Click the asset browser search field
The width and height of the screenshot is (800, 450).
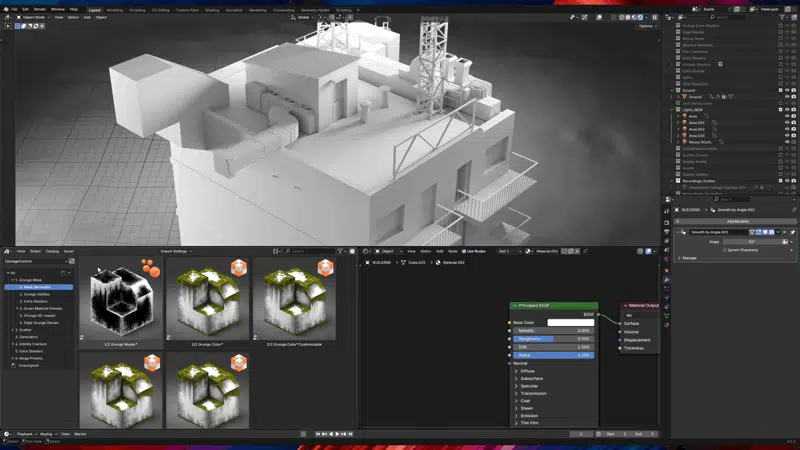pos(309,252)
